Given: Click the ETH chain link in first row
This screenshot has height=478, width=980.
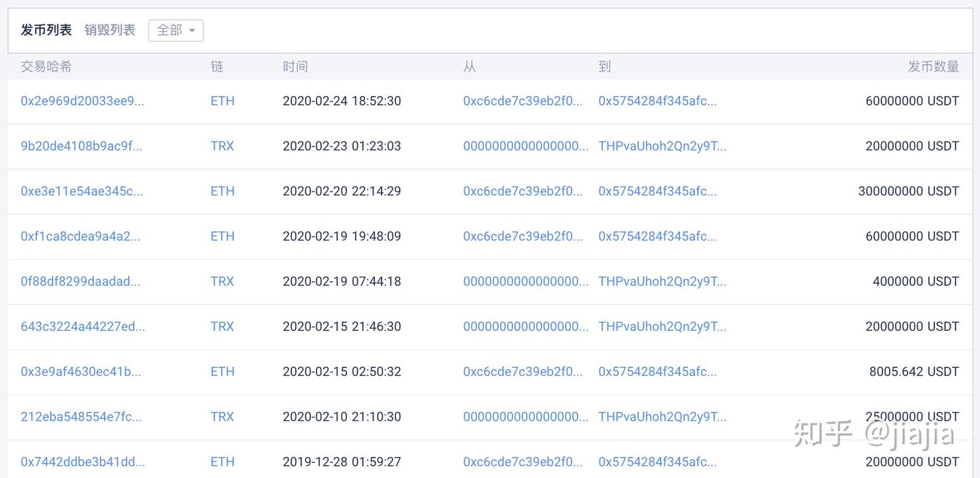Looking at the screenshot, I should coord(222,101).
